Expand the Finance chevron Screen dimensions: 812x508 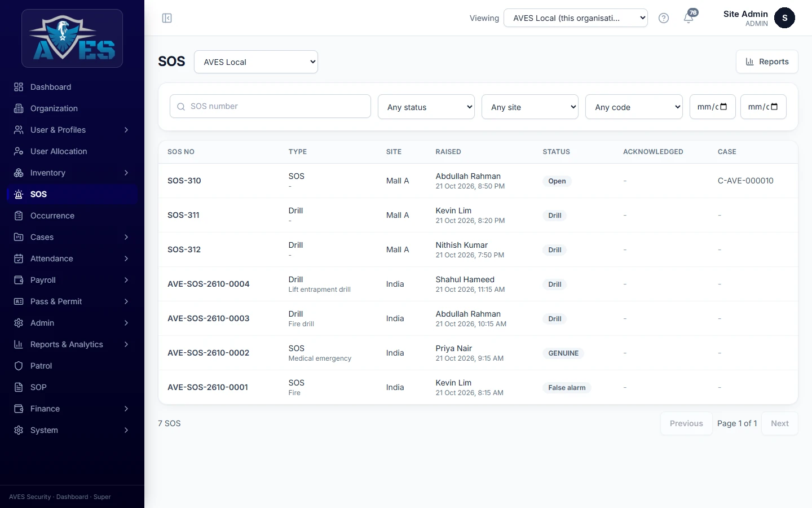point(126,409)
